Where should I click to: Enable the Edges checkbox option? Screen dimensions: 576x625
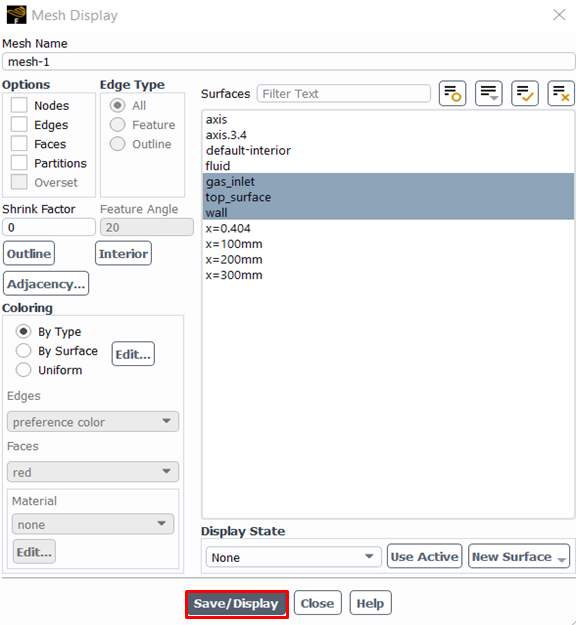[x=19, y=124]
